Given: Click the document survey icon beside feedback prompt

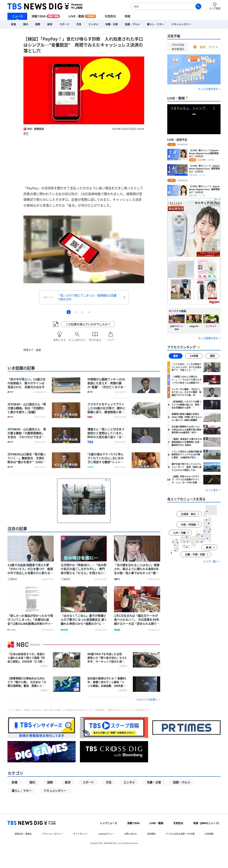Looking at the screenshot, I should (56, 324).
